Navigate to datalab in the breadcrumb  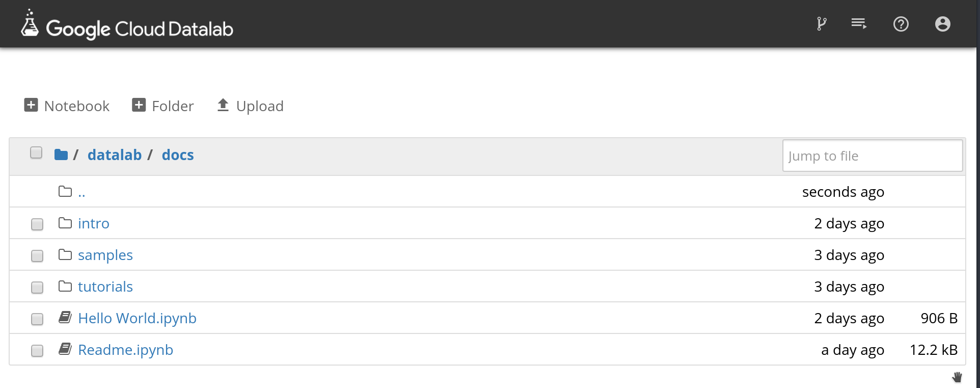[115, 155]
